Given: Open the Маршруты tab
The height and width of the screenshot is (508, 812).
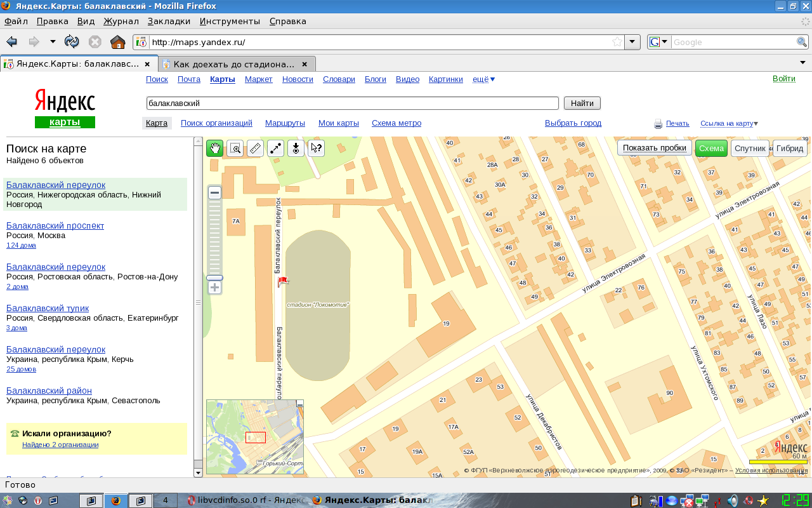Looking at the screenshot, I should point(285,123).
